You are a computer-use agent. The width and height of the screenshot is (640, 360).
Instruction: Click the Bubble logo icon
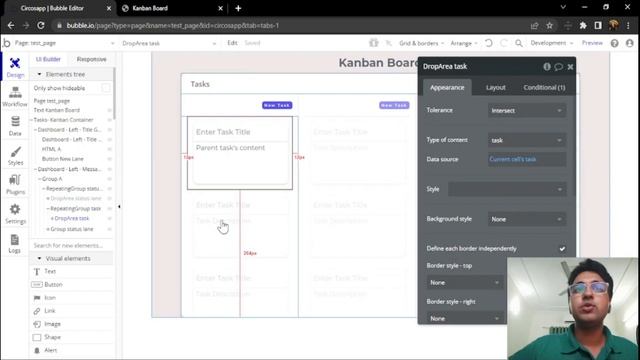pos(7,43)
